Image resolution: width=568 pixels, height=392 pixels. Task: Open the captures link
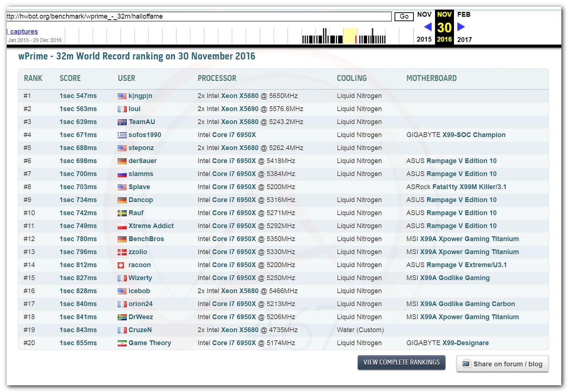tap(23, 32)
